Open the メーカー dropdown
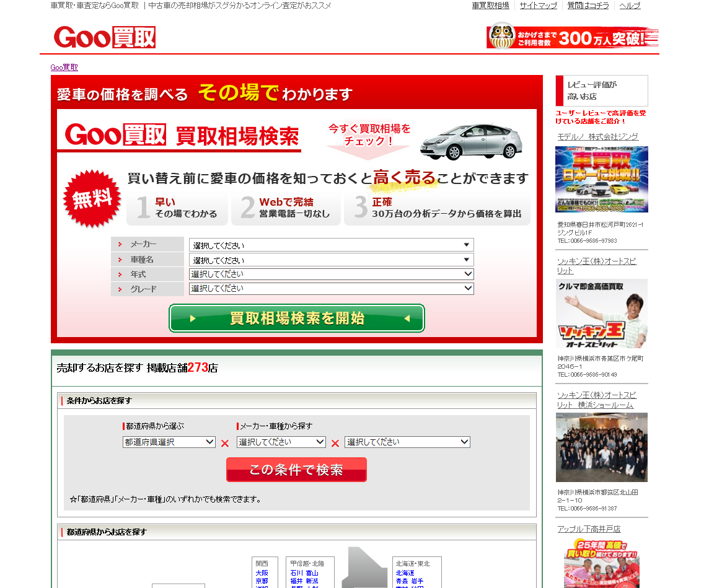 pos(332,245)
